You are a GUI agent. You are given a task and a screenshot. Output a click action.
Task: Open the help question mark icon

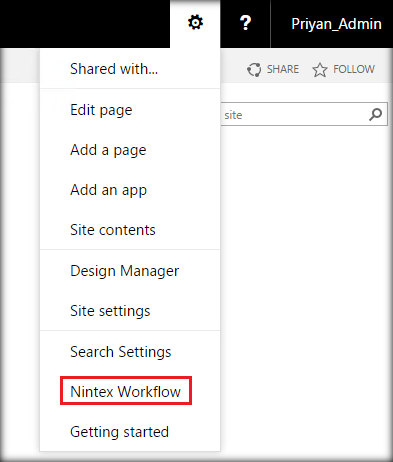(x=245, y=23)
